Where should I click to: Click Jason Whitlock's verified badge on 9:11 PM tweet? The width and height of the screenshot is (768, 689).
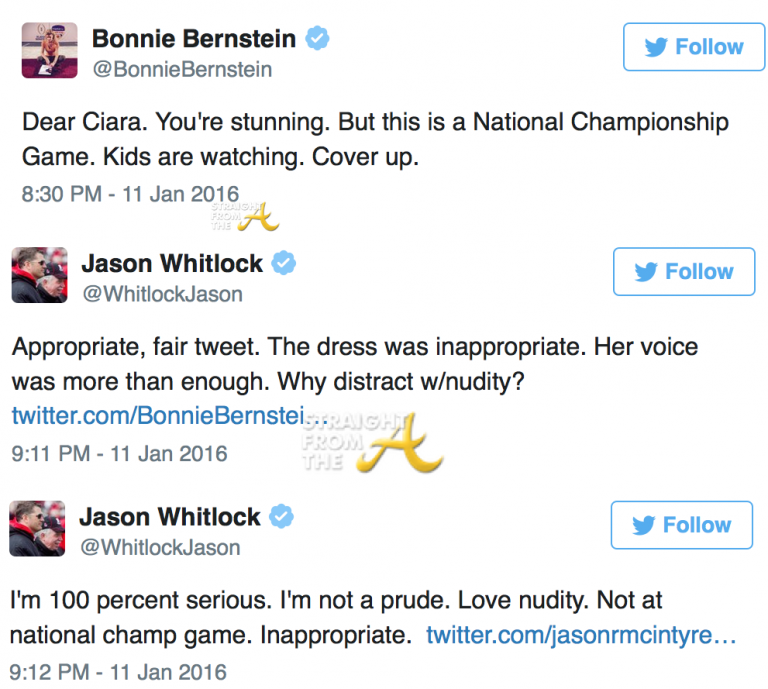point(285,263)
